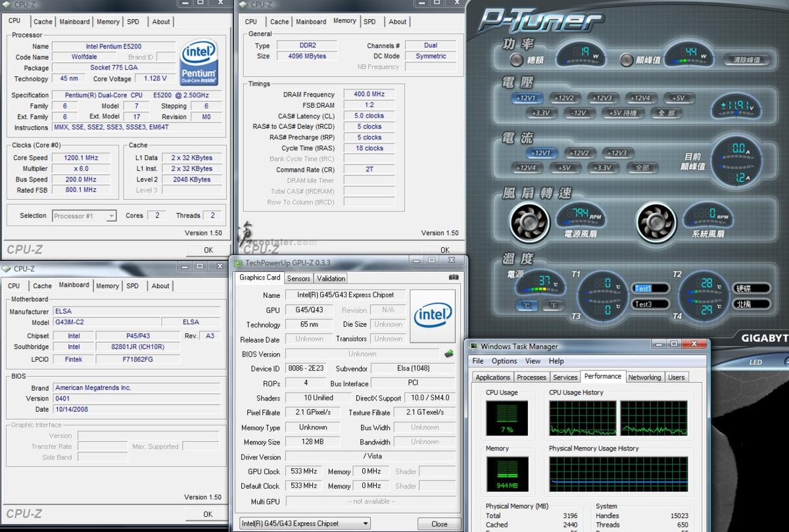Select +5V 待機 voltage button
The image size is (789, 532).
point(623,113)
